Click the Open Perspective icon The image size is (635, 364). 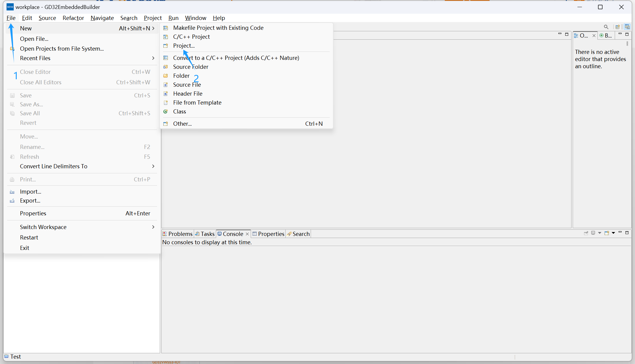[x=618, y=27]
